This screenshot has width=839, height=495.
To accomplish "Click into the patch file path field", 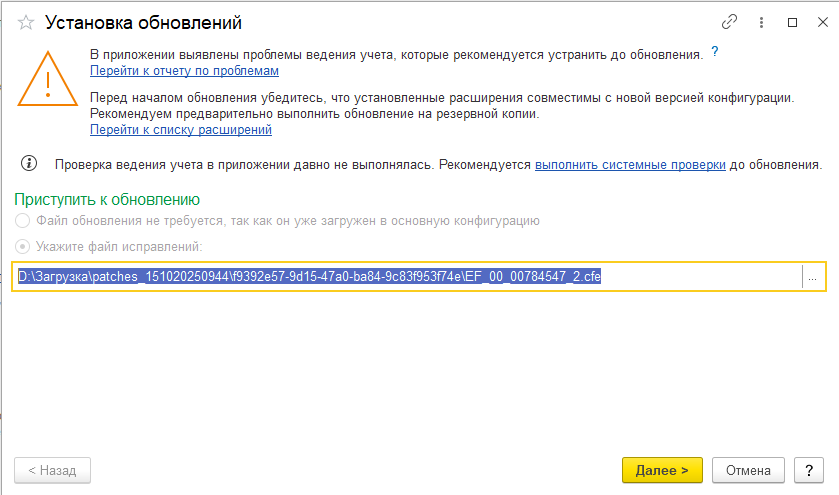I will point(400,276).
